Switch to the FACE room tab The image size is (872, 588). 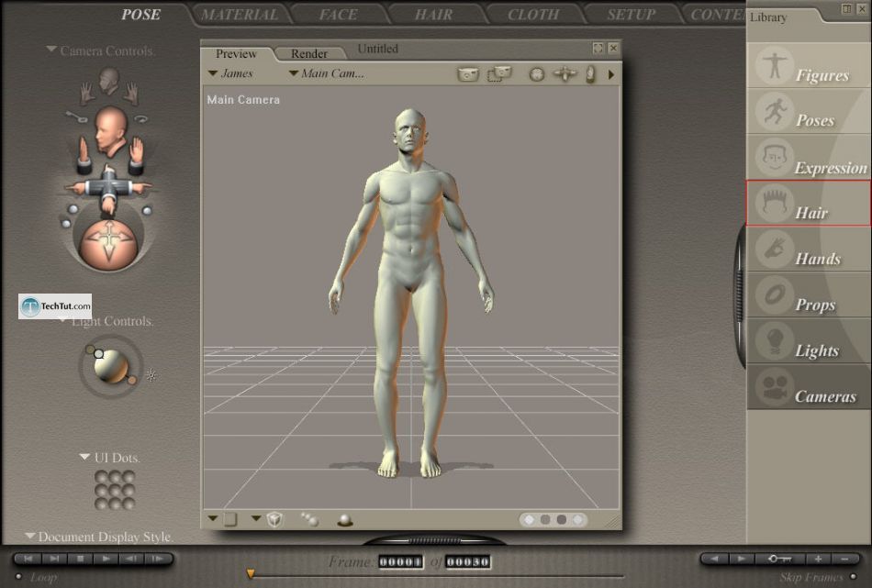[338, 15]
